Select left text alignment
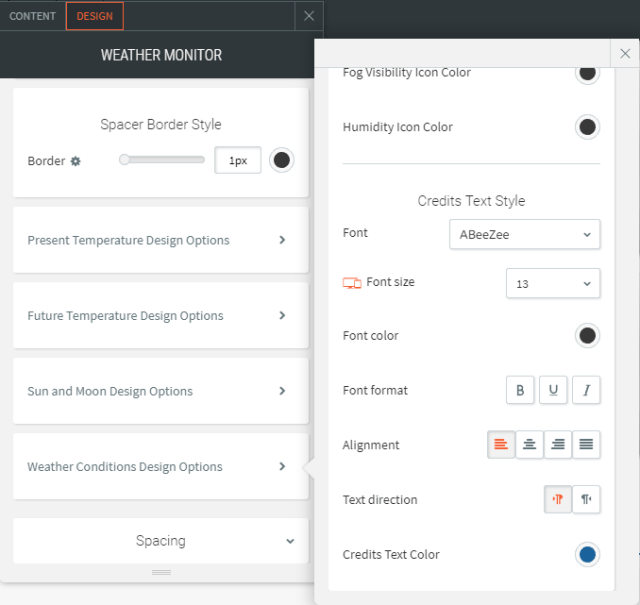640x605 pixels. point(501,445)
